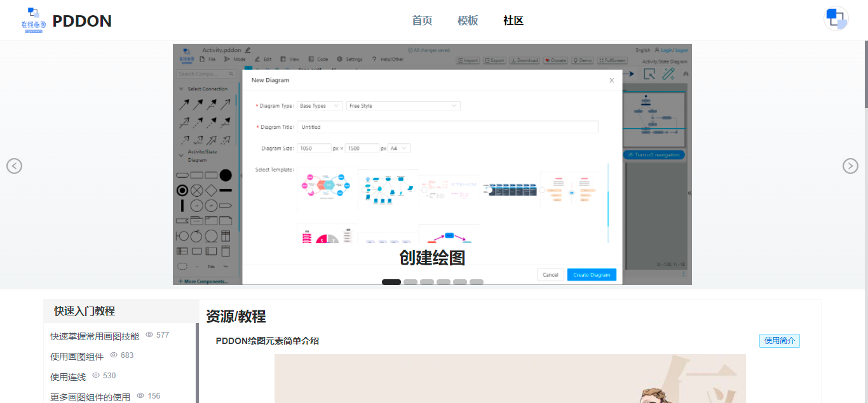The image size is (868, 403).
Task: Select the filled black circle shape
Action: [226, 175]
